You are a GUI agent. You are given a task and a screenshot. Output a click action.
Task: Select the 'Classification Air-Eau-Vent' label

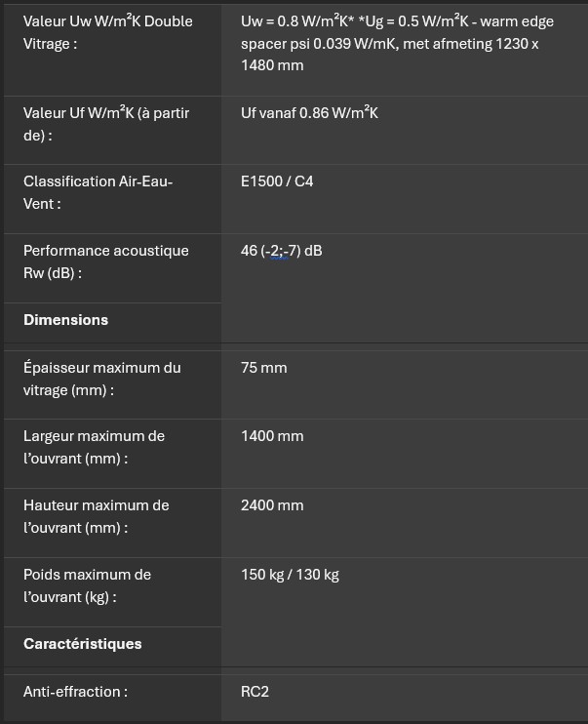coord(98,192)
